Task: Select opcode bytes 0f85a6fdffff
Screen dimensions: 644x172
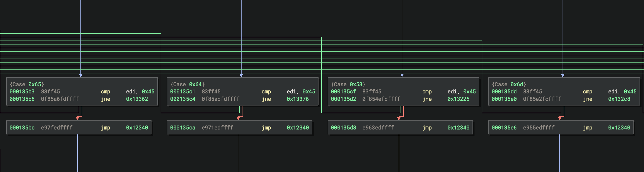Action: click(60, 99)
